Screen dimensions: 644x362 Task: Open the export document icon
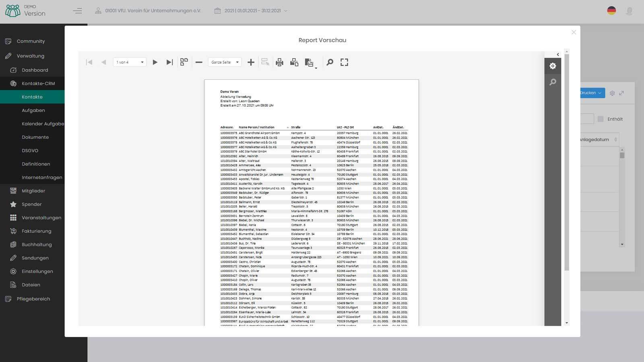coord(309,62)
